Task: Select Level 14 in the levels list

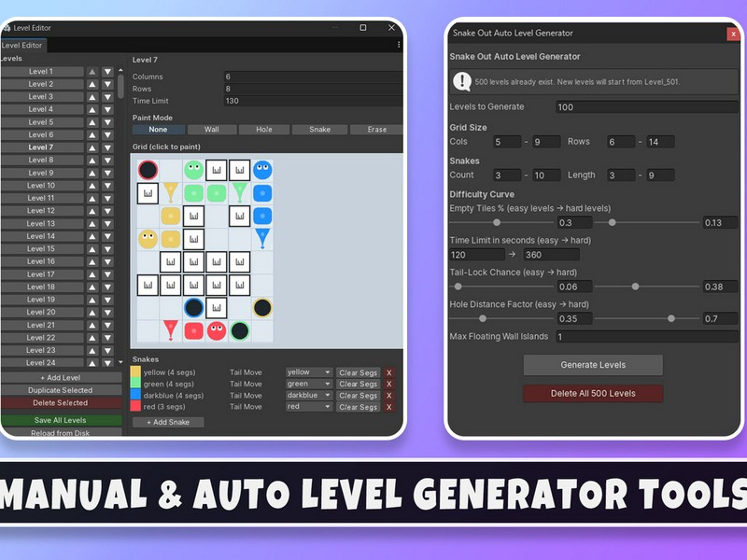Action: point(41,236)
